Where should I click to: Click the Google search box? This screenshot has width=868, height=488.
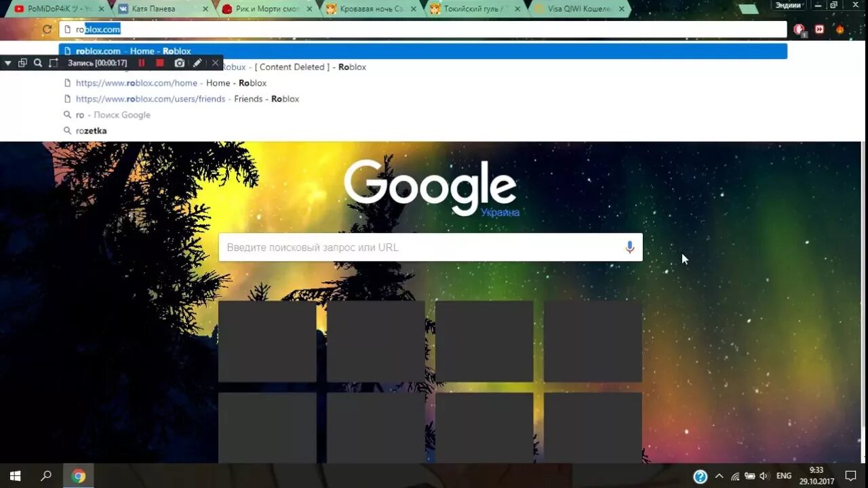click(x=430, y=247)
